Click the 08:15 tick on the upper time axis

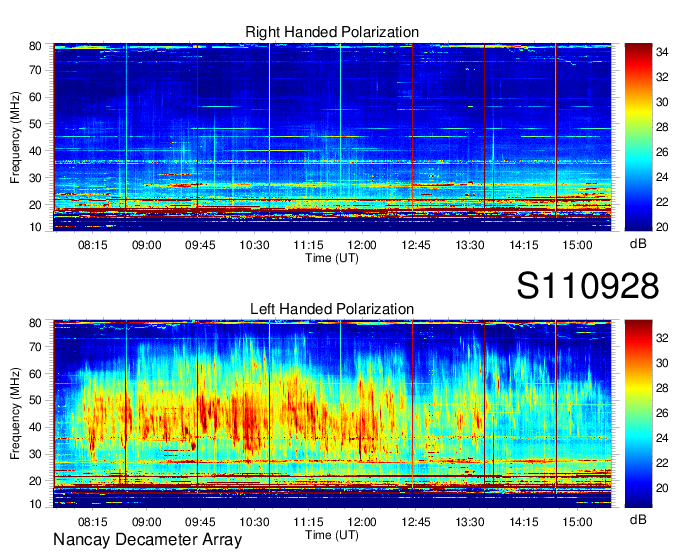point(93,245)
